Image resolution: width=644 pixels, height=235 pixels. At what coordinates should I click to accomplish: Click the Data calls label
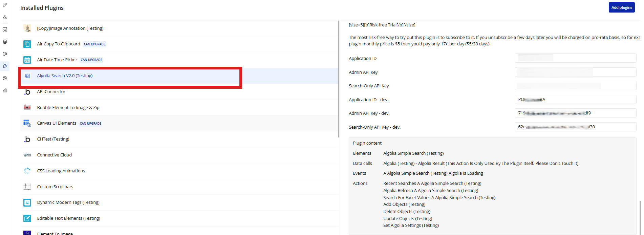pos(362,164)
